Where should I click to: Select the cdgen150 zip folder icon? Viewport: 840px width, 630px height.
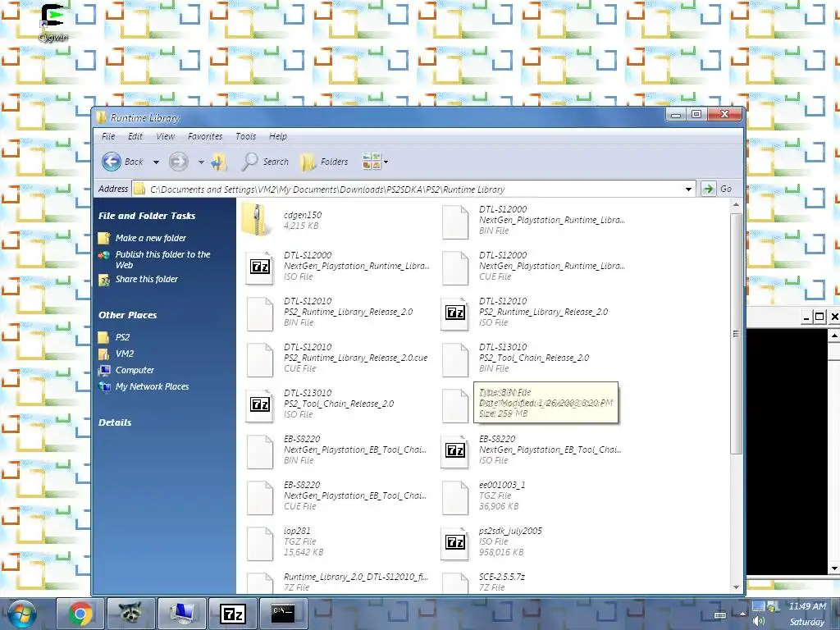point(258,220)
